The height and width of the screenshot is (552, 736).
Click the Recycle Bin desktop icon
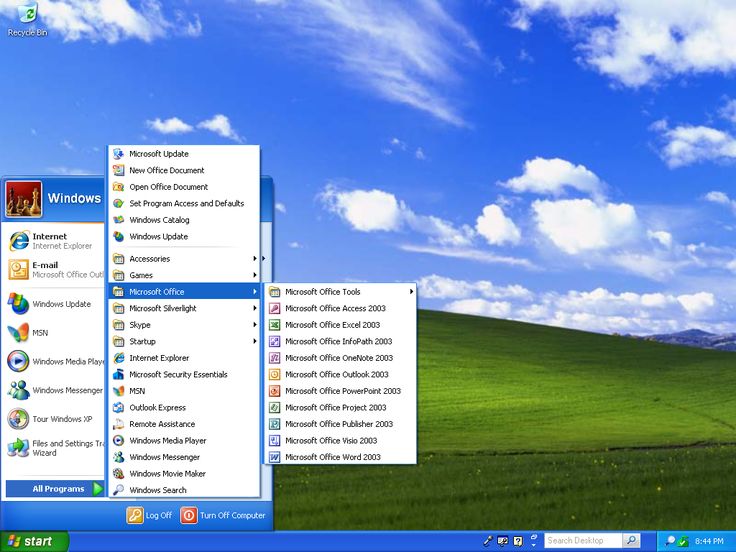[27, 20]
